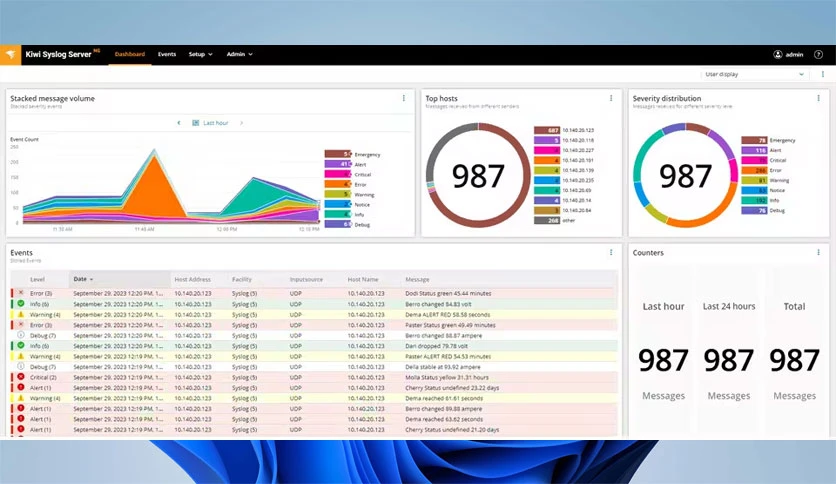This screenshot has width=836, height=484.
Task: Open the help question mark icon
Action: [x=818, y=54]
